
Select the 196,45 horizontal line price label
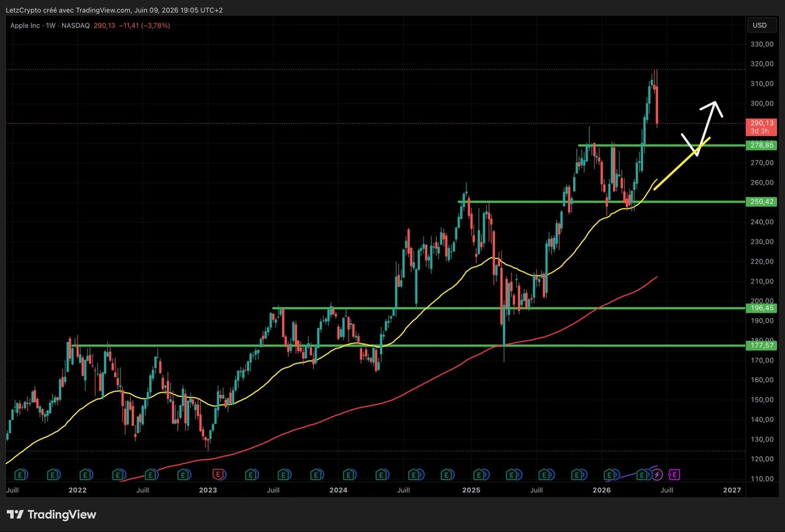click(761, 308)
